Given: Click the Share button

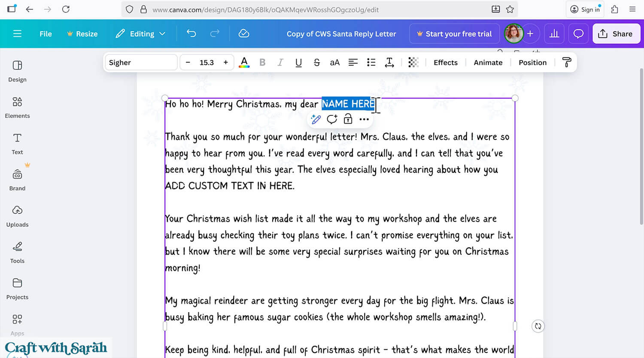Looking at the screenshot, I should coord(616,33).
